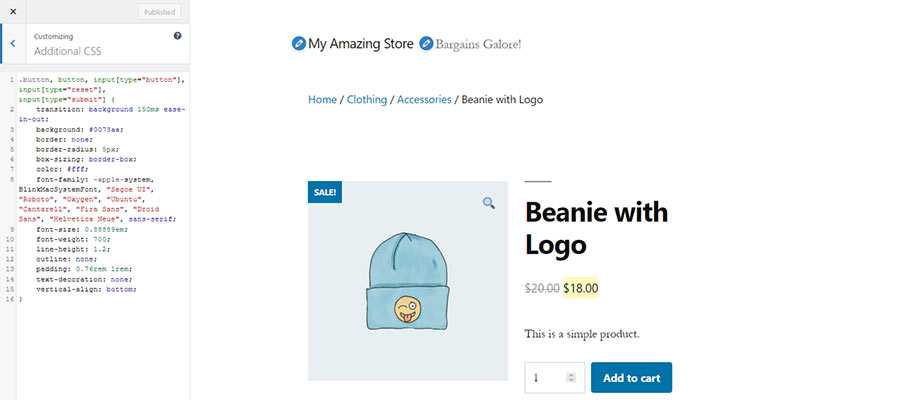Screen dimensions: 900x400
Task: Go back using the left chevron arrow
Action: coord(10,44)
